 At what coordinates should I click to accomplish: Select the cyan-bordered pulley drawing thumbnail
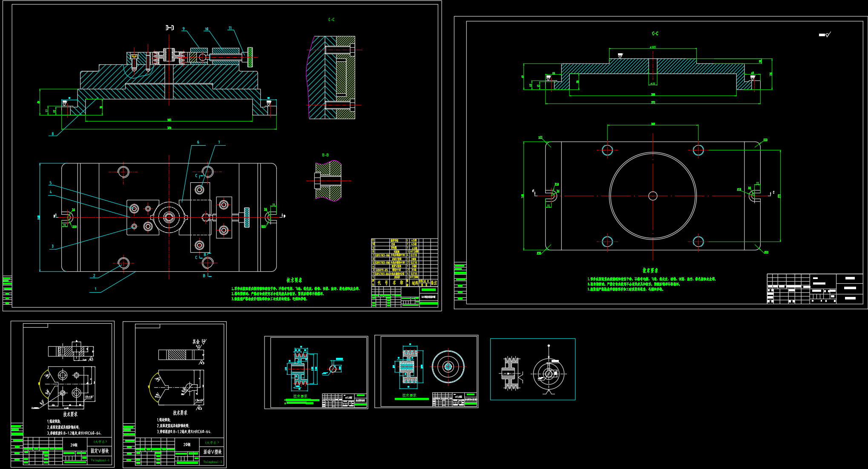pos(532,369)
